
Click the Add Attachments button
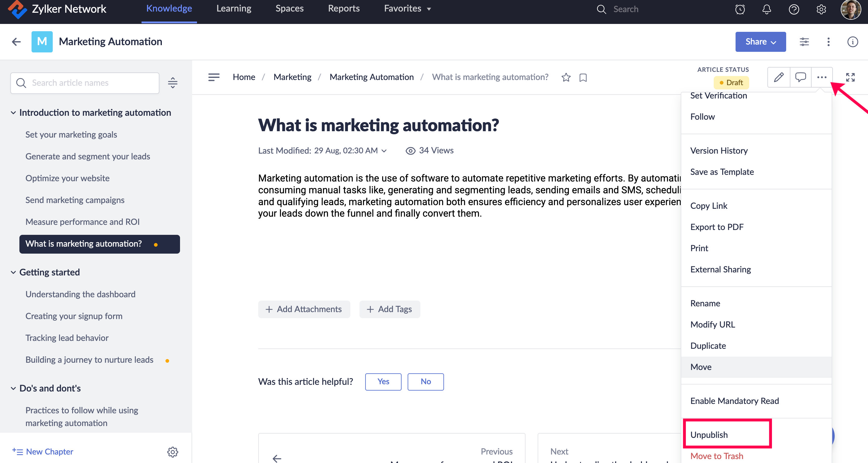(x=304, y=309)
